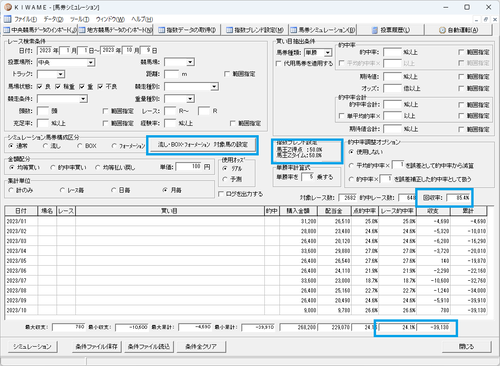
Task: Click the 自動運転 clock icon
Action: 442,30
